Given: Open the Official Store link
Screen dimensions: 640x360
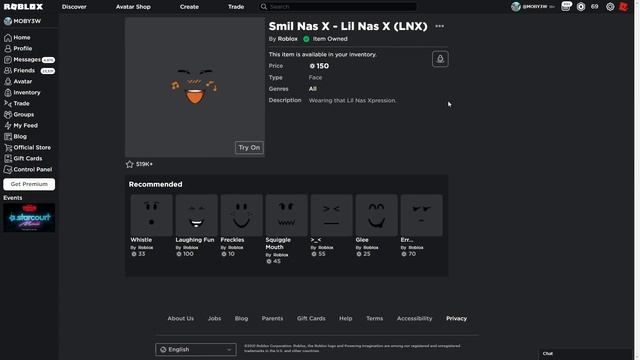Looking at the screenshot, I should (27, 148).
